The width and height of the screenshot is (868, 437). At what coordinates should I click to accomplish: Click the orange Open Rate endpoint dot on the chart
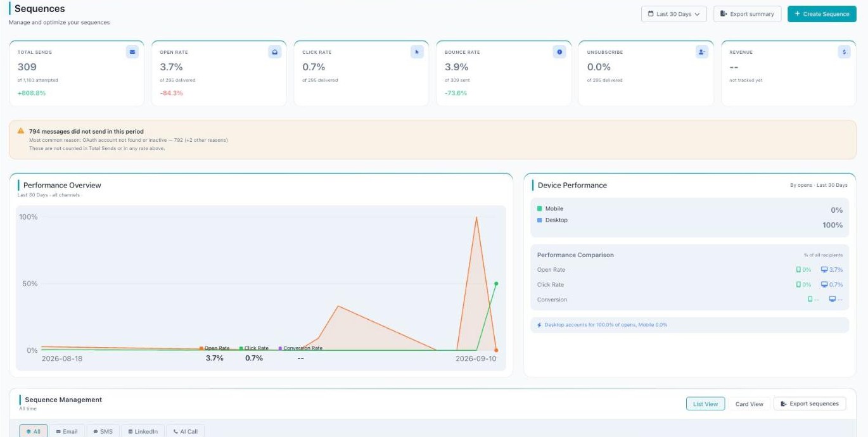(496, 350)
